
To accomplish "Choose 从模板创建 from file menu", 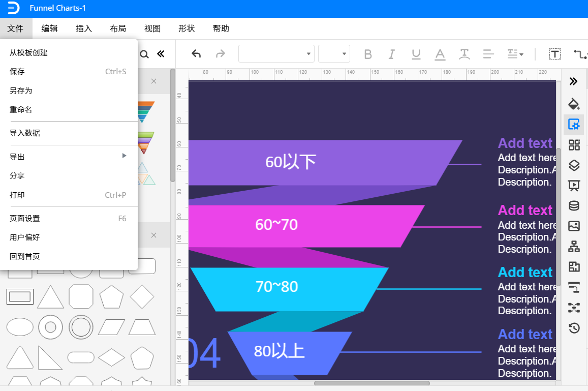I will [69, 53].
